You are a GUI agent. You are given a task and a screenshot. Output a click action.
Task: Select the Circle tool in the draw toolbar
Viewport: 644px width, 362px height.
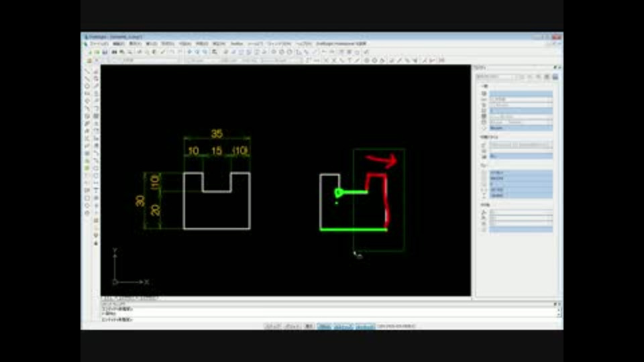pyautogui.click(x=87, y=86)
